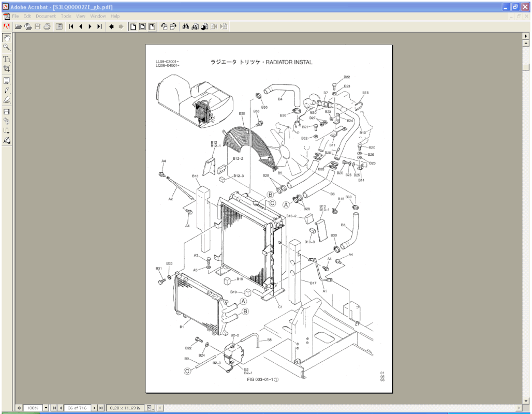The image size is (532, 414).
Task: Select the Link tool chain icon
Action: 6,121
